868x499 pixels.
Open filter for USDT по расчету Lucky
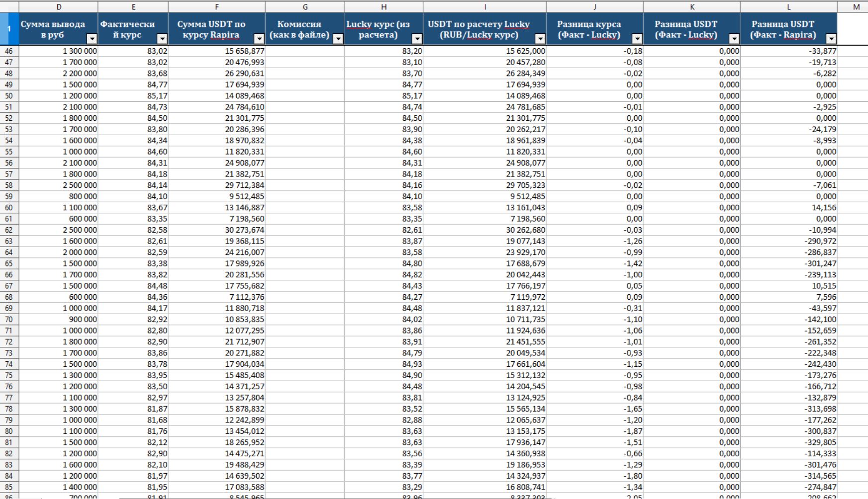tap(540, 39)
